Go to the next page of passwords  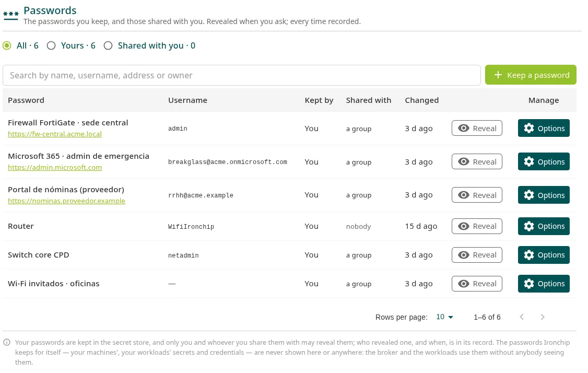(543, 317)
